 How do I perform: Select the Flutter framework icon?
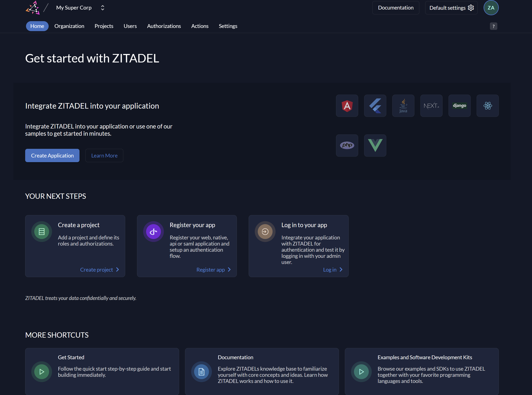375,106
